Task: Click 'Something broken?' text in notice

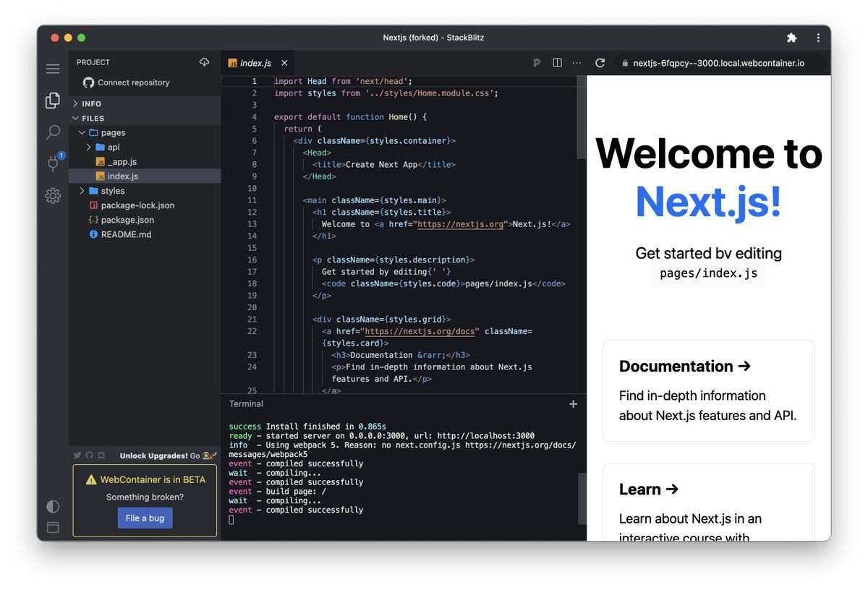Action: click(x=145, y=497)
